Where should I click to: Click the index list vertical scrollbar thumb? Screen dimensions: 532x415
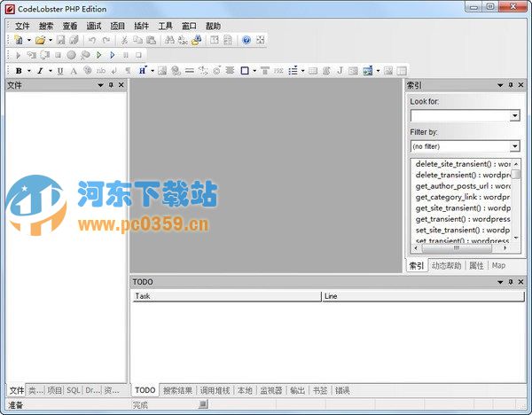pos(516,174)
